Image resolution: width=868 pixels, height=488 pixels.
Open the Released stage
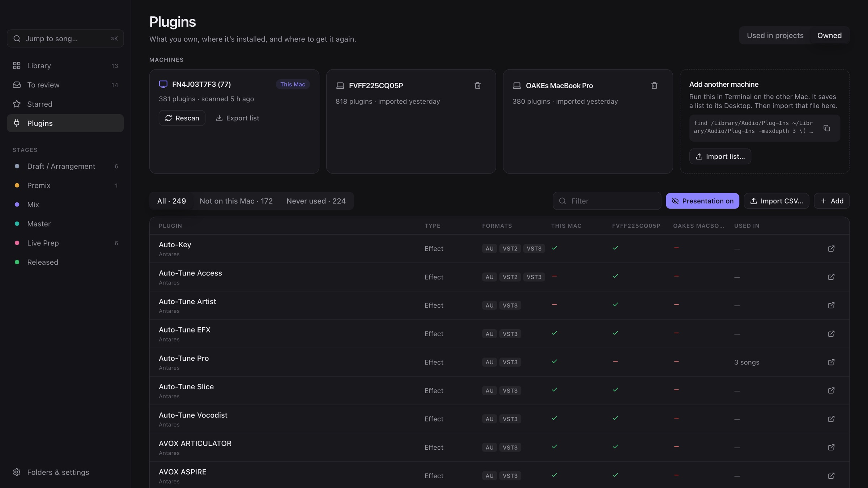coord(65,262)
